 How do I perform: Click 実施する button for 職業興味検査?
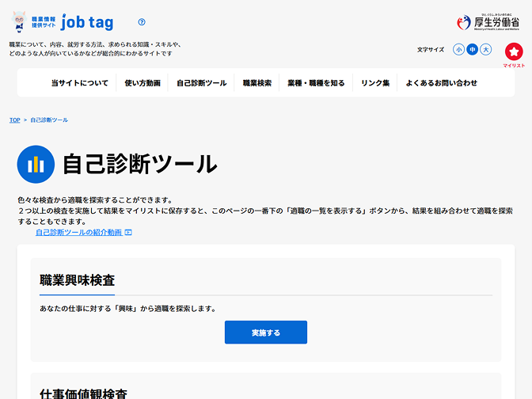click(266, 332)
